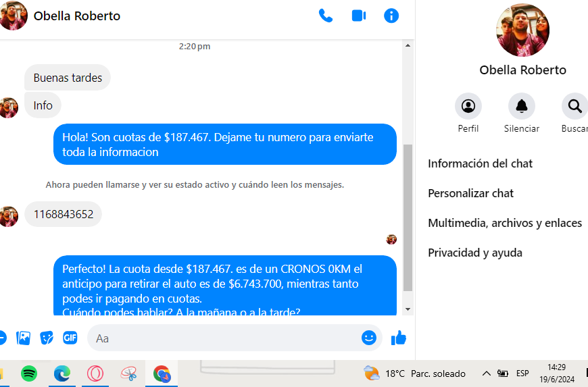
Task: Expand Multimedia, archivos y enlaces section
Action: (x=505, y=223)
